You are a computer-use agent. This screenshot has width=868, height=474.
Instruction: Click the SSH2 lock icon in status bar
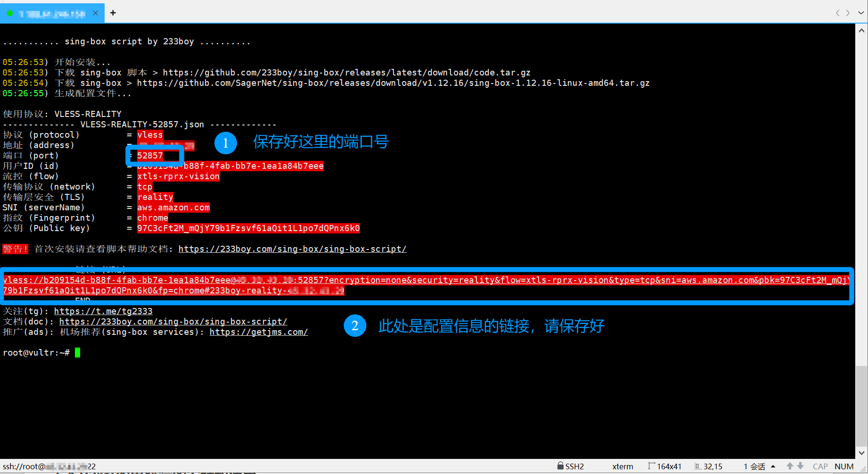(560, 466)
